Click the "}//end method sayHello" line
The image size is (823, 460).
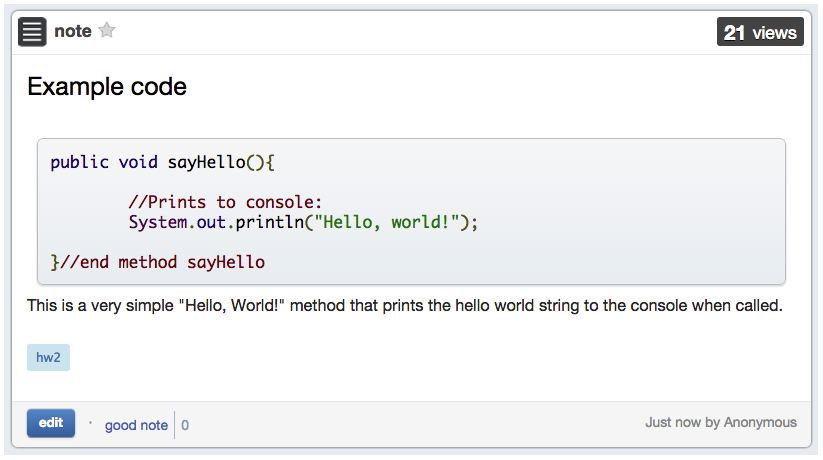click(158, 262)
